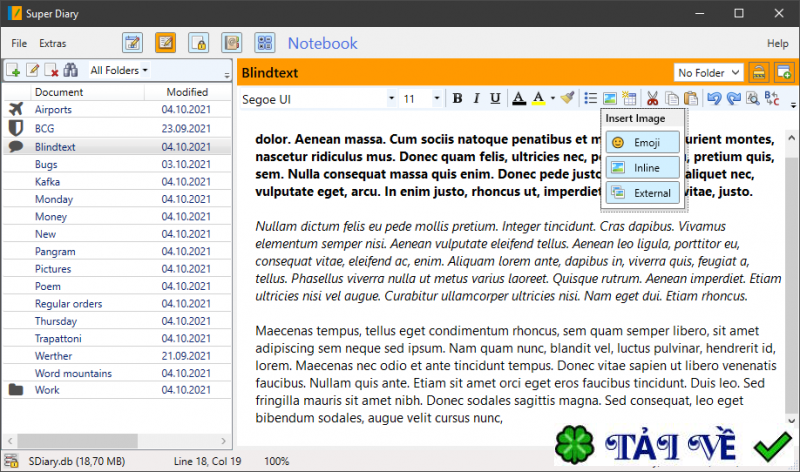The image size is (800, 472).
Task: Click the Blindtext document title field
Action: coord(269,72)
